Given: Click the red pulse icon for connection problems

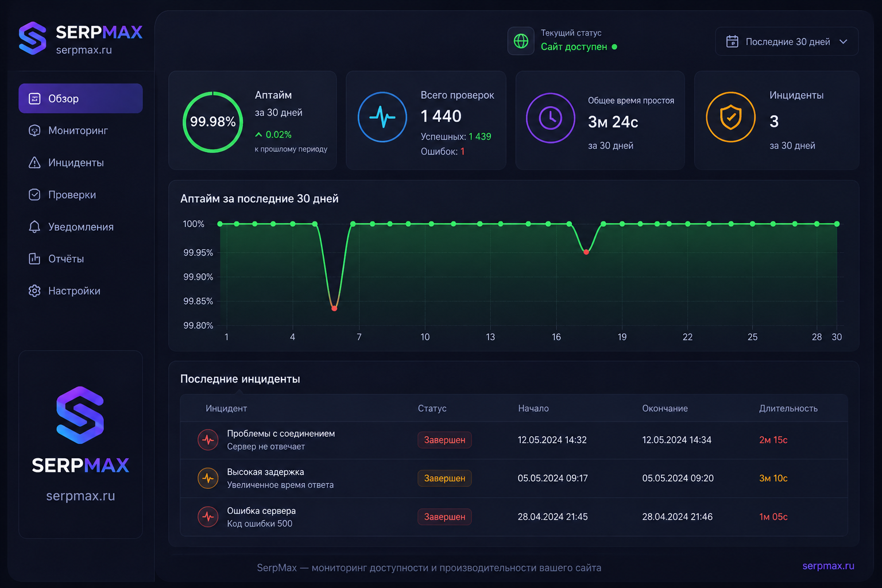Looking at the screenshot, I should click(x=208, y=440).
